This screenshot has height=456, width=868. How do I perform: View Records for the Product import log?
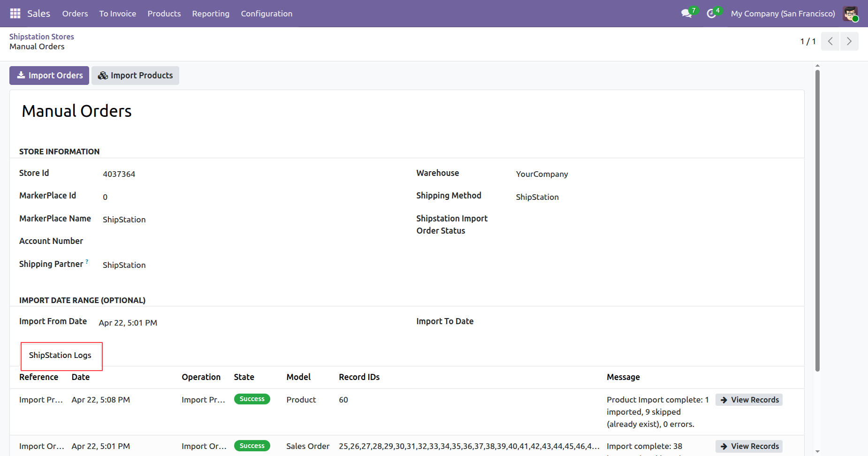point(749,400)
